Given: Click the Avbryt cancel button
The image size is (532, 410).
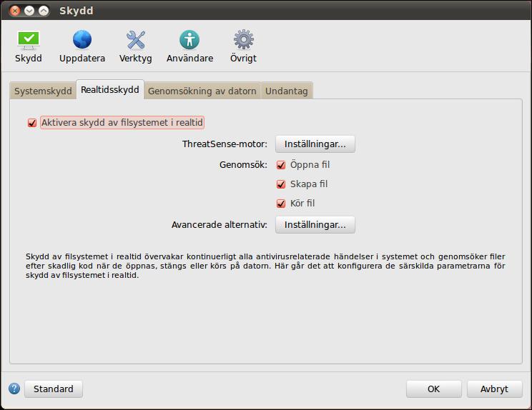Looking at the screenshot, I should point(494,389).
